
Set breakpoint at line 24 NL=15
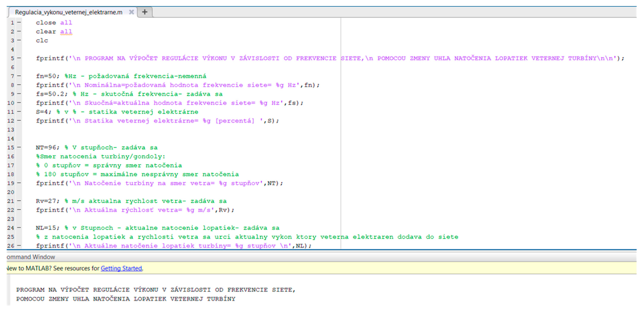pyautogui.click(x=19, y=228)
